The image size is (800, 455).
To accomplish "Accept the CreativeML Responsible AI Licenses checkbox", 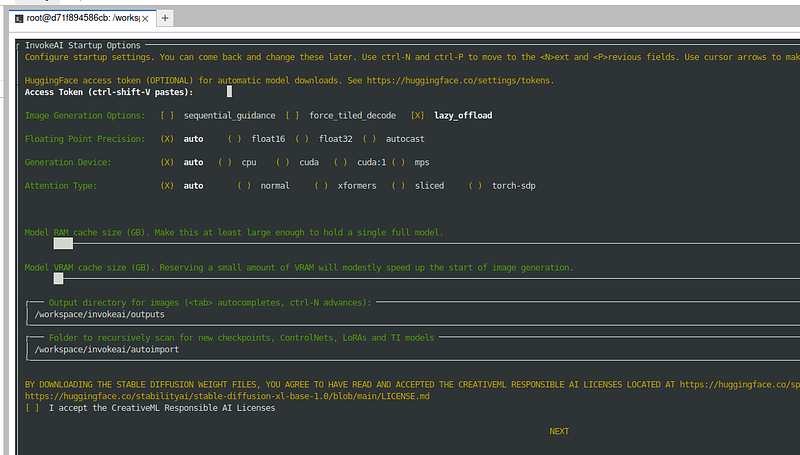I will pyautogui.click(x=33, y=408).
